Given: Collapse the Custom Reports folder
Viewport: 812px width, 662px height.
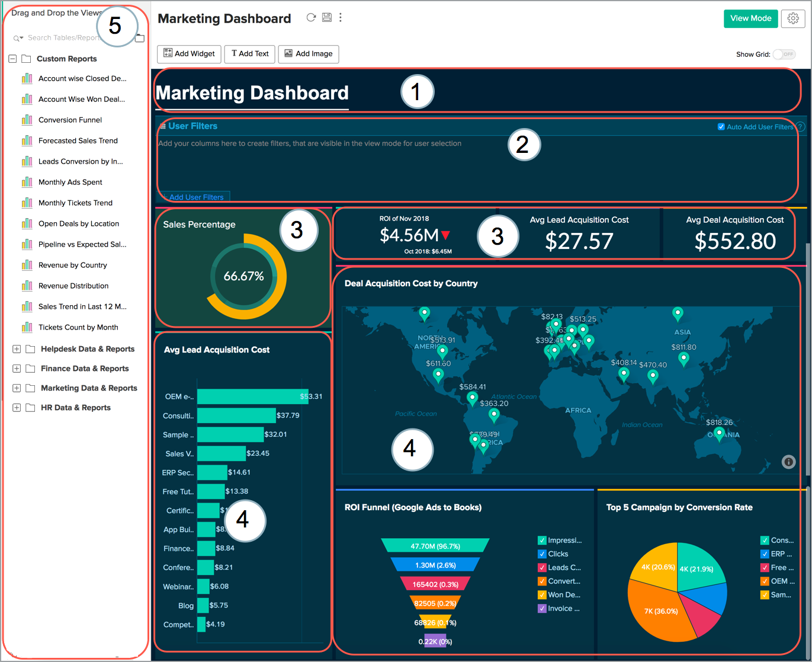Looking at the screenshot, I should click(12, 59).
